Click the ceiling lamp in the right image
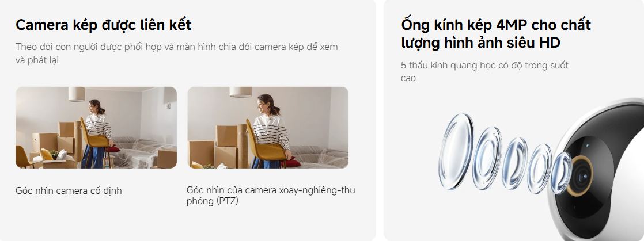644x241 pixels. pos(241,92)
